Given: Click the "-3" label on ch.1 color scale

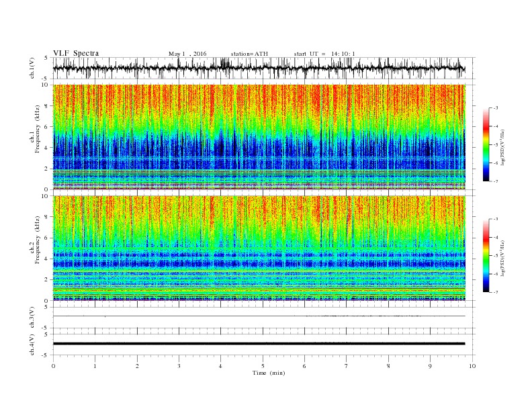Looking at the screenshot, I should [x=495, y=108].
